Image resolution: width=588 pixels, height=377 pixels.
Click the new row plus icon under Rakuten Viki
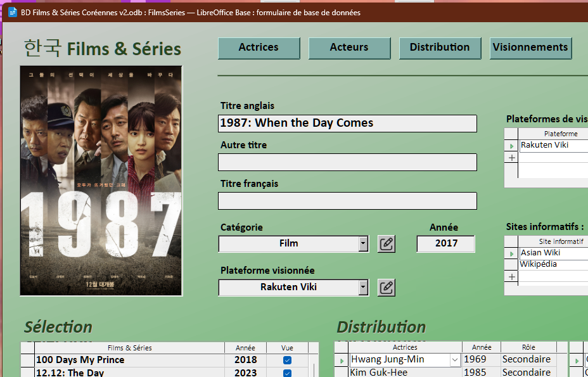pyautogui.click(x=512, y=158)
